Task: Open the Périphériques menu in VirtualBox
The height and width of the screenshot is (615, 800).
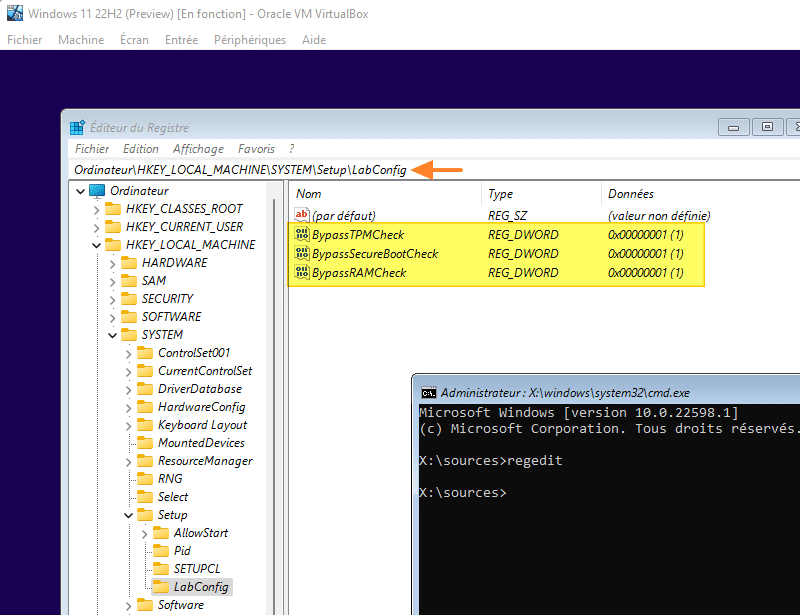Action: coord(249,40)
